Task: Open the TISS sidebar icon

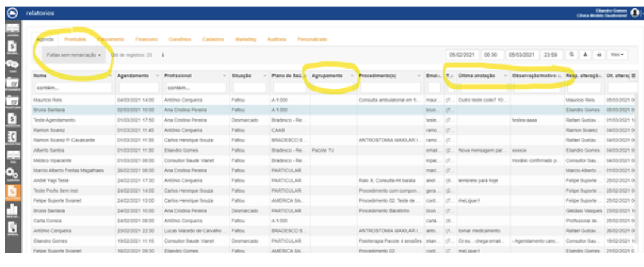Action: (12, 156)
